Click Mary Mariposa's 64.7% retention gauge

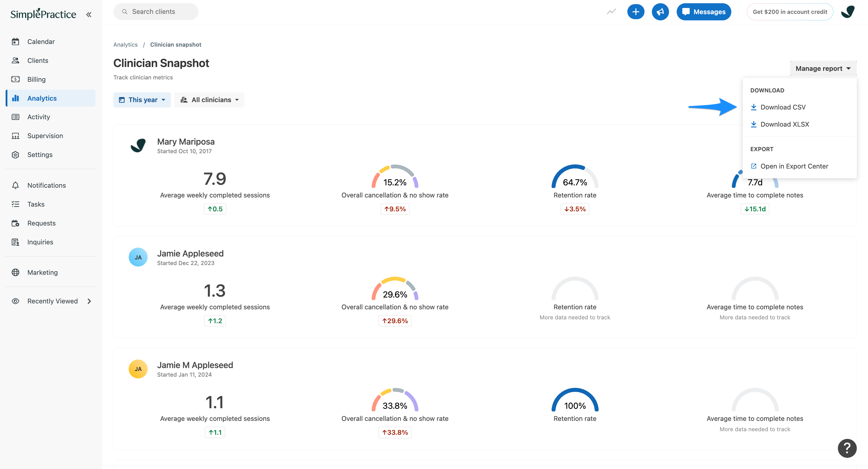point(575,177)
